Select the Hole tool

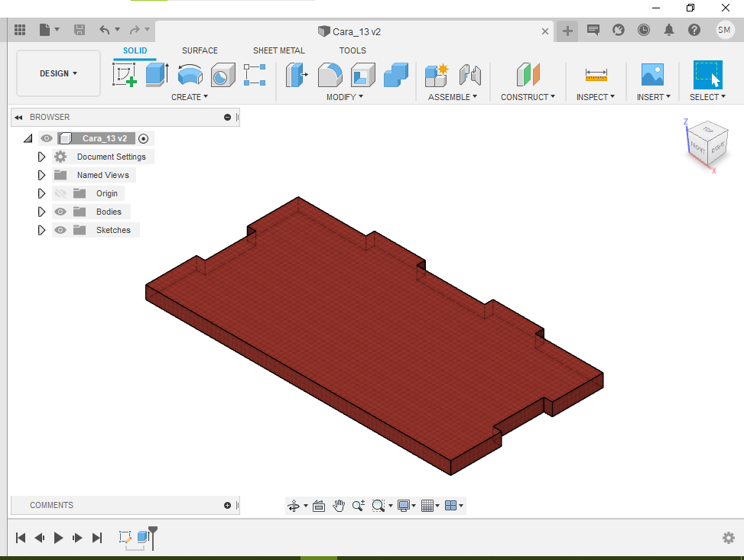point(223,74)
